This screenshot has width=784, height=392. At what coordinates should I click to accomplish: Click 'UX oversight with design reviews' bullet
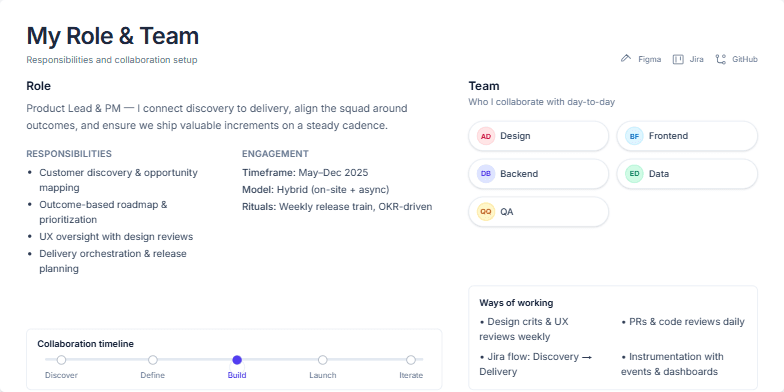click(x=116, y=236)
